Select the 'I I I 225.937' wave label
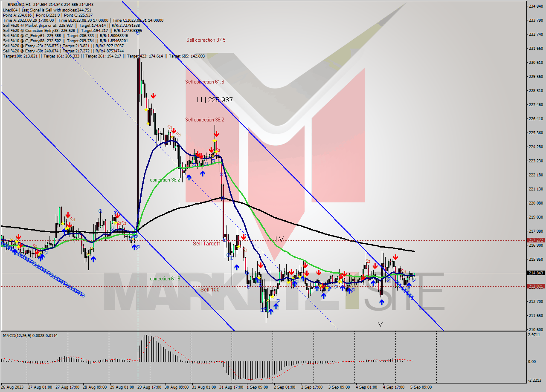The height and width of the screenshot is (392, 546). [215, 100]
